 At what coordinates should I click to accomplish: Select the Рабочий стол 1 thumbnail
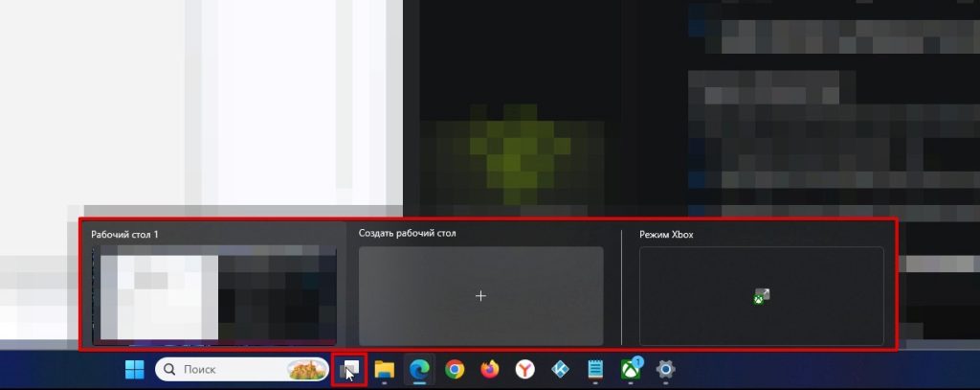coord(214,295)
